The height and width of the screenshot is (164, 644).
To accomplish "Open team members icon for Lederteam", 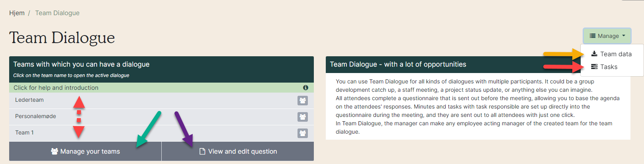I will coord(303,101).
